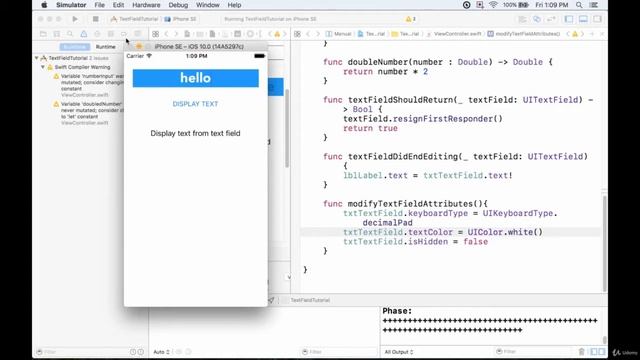Viewport: 640px width, 360px height.
Task: Go forward in the assistant editor history
Action: (x=318, y=34)
